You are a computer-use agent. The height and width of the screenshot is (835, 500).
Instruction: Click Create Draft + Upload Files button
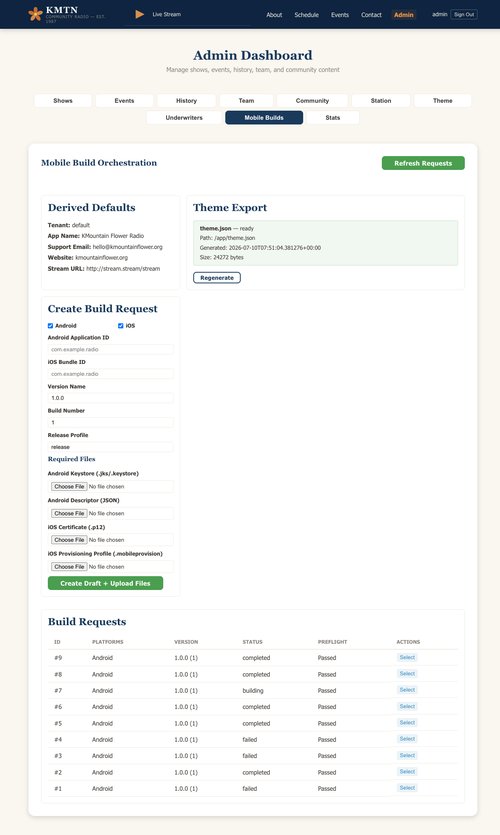pos(105,584)
